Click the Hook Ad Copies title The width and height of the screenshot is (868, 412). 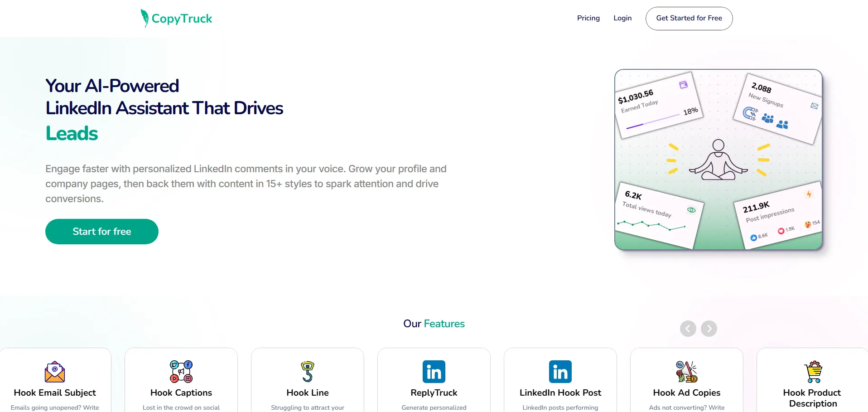(x=686, y=393)
